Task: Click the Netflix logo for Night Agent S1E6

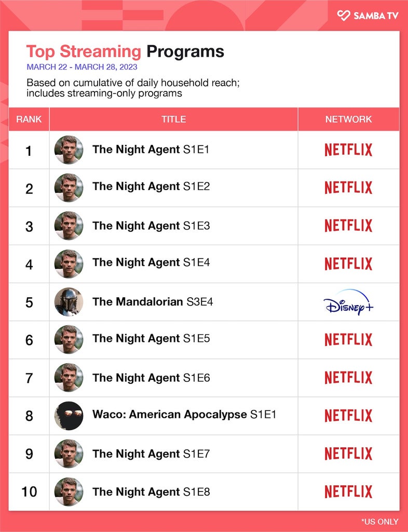Action: (348, 378)
